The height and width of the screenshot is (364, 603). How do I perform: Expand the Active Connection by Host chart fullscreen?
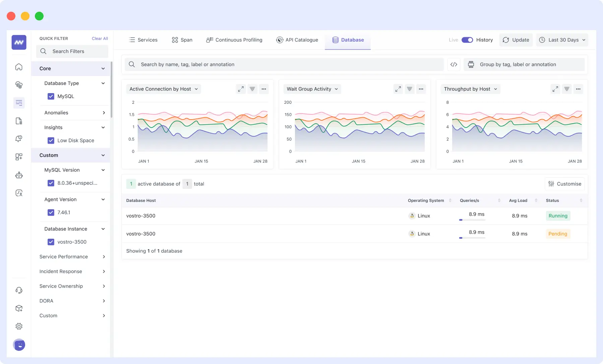241,89
